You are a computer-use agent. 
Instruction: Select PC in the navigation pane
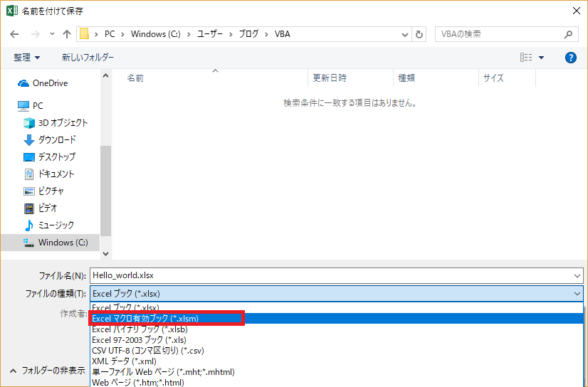point(38,106)
